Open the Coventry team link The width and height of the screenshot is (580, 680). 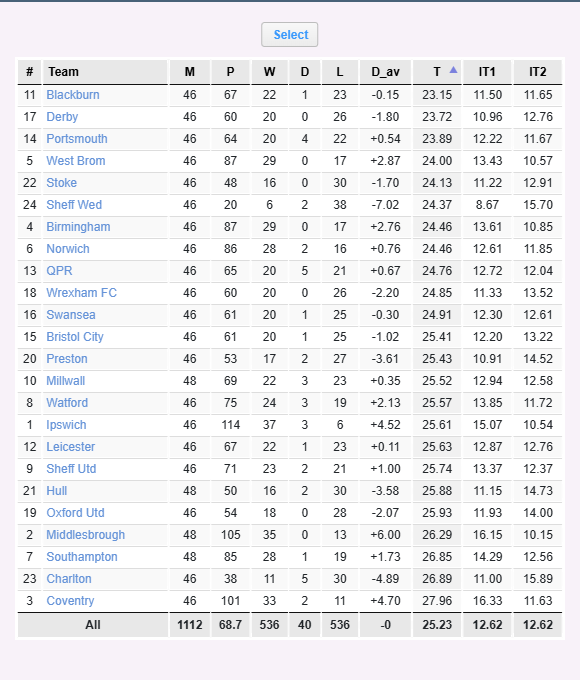click(70, 601)
